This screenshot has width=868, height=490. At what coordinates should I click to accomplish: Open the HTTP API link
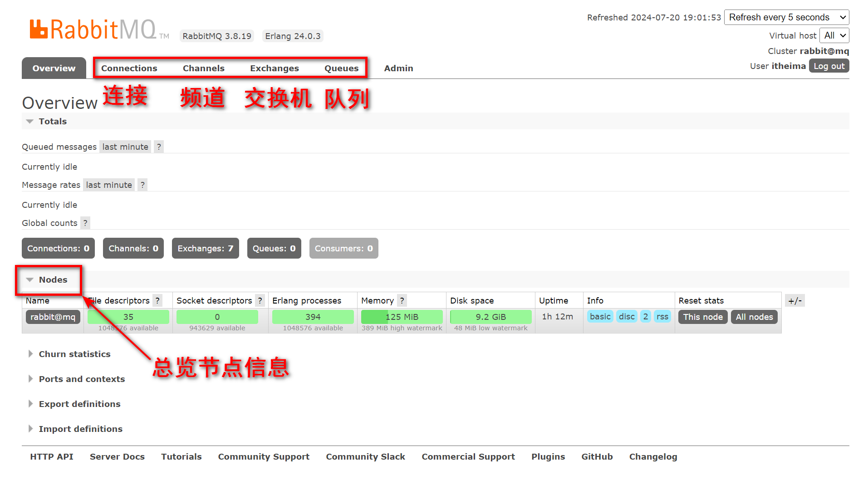tap(52, 457)
